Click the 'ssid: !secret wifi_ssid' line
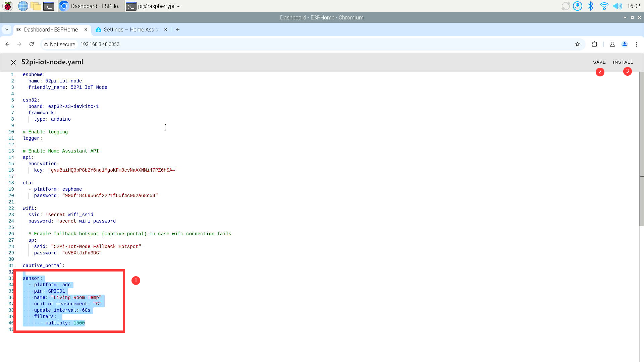Screen dimensions: 644x362 [x=61, y=215]
